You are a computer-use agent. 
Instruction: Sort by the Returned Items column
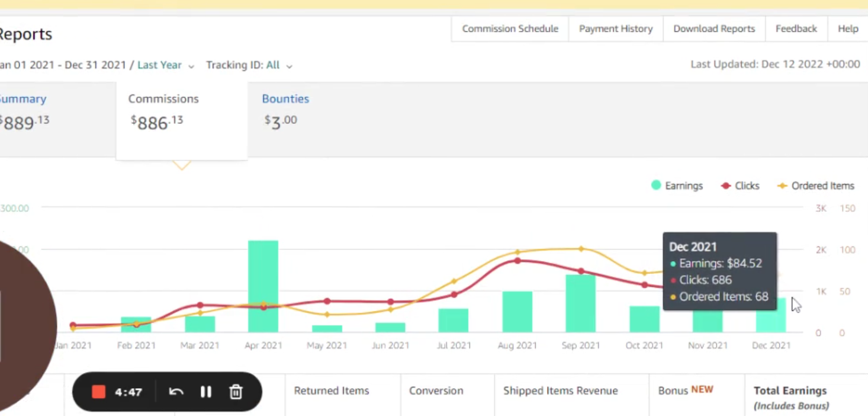[332, 391]
